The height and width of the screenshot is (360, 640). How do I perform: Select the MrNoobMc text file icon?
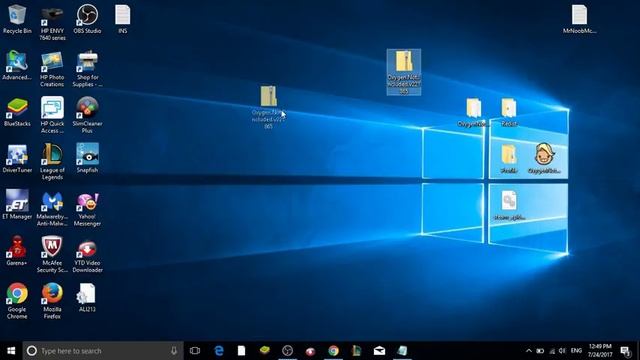(579, 19)
